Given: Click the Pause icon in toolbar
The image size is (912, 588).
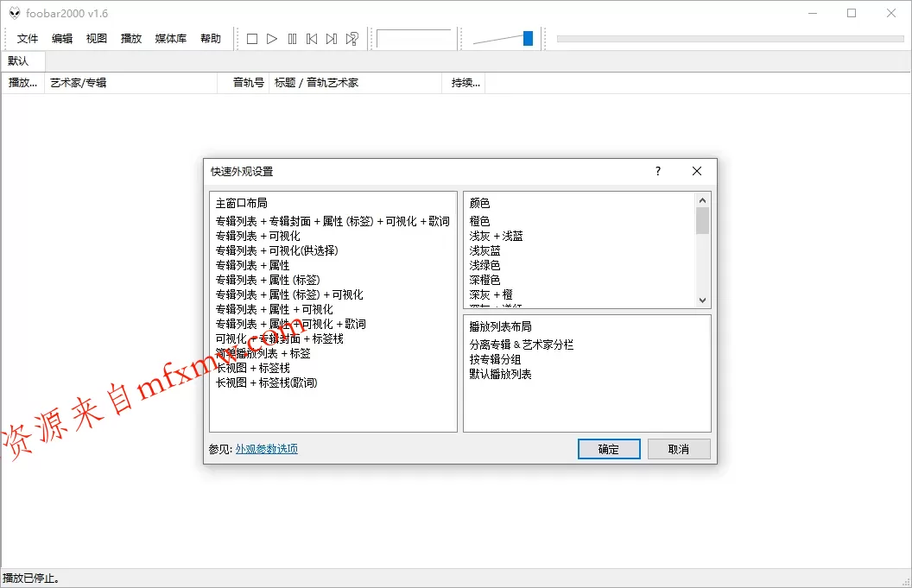Looking at the screenshot, I should pyautogui.click(x=292, y=39).
